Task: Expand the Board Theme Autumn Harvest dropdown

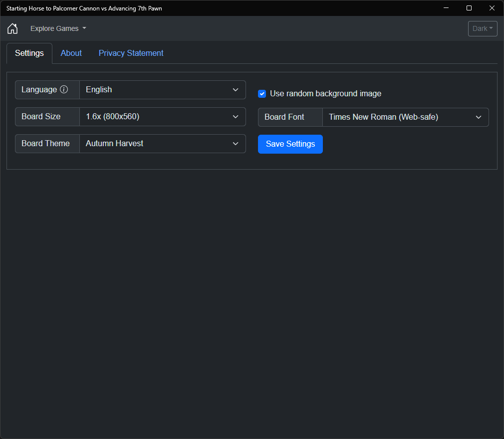Action: (162, 144)
